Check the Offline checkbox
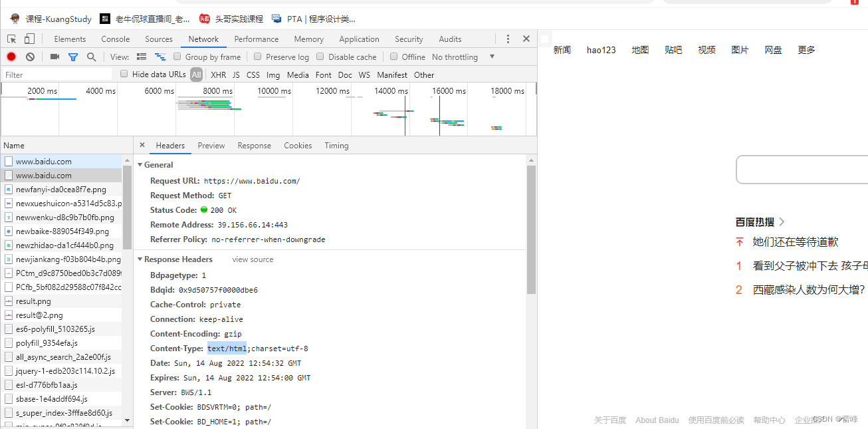 [394, 57]
